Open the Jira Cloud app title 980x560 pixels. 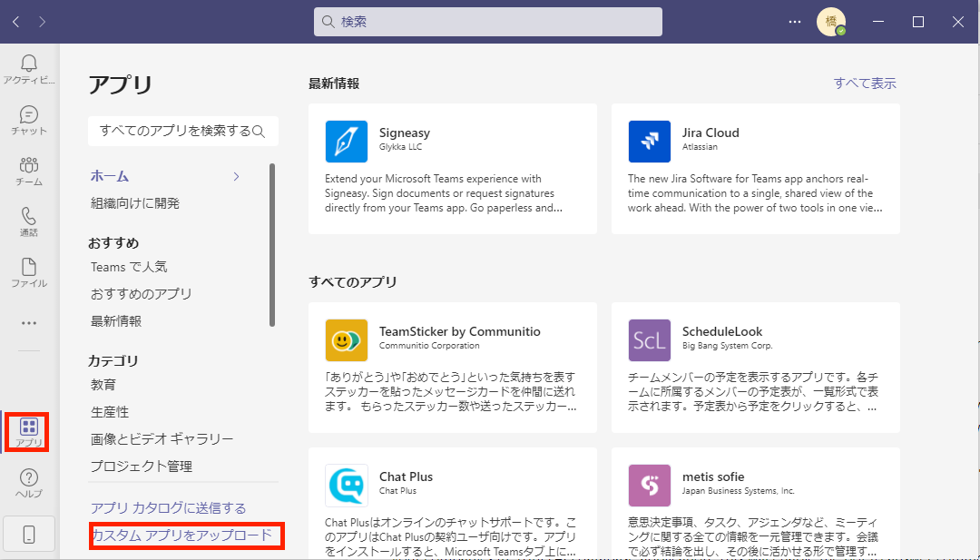click(x=710, y=133)
